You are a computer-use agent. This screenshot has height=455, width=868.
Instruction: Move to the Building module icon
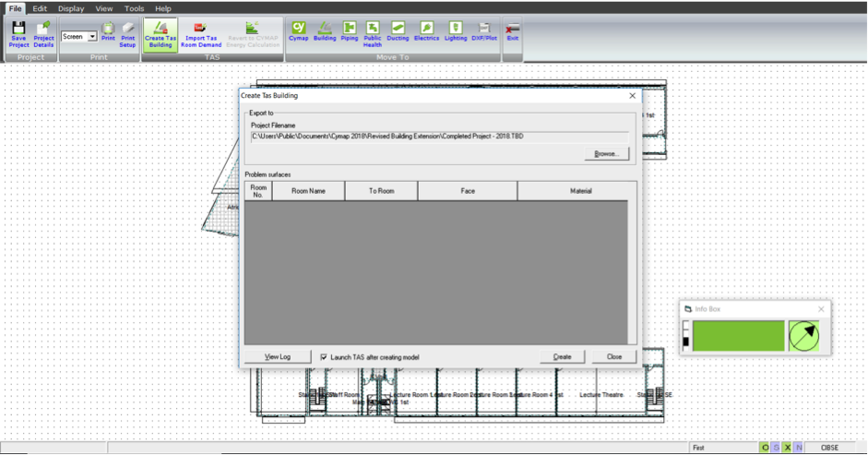coord(325,31)
